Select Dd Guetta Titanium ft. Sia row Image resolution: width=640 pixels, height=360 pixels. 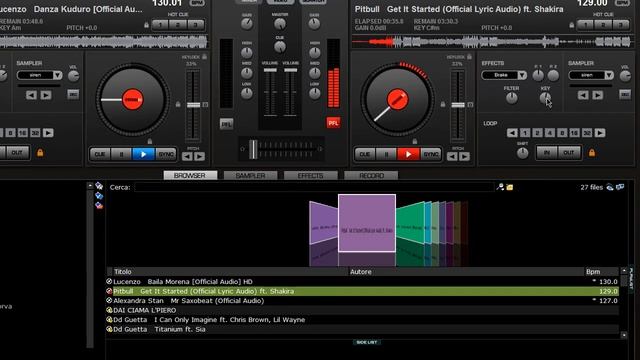362,329
